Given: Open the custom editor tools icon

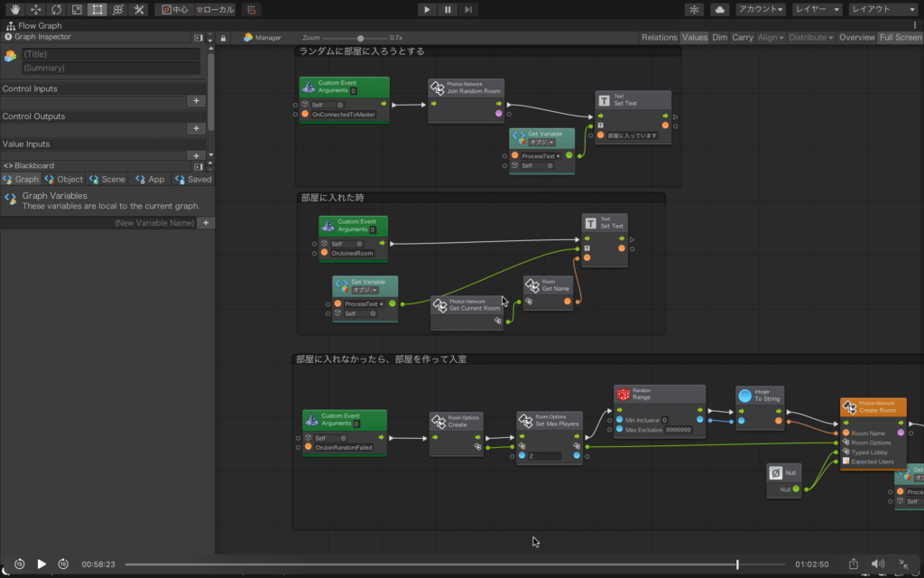Looking at the screenshot, I should (138, 9).
